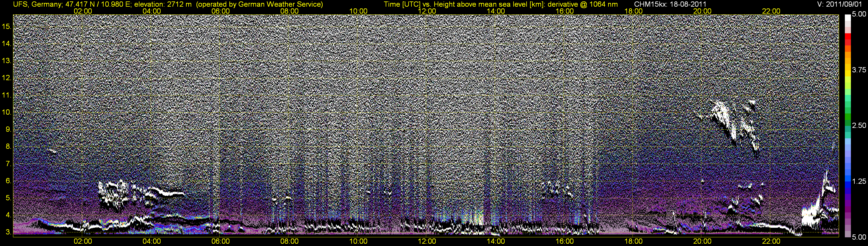Click the 10:00 label on the lower time axis

(x=358, y=241)
